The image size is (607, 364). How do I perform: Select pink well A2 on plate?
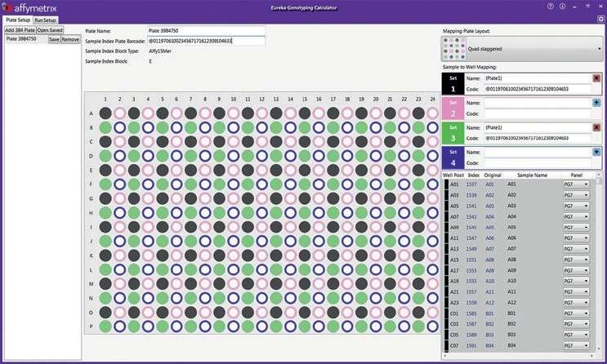click(119, 113)
